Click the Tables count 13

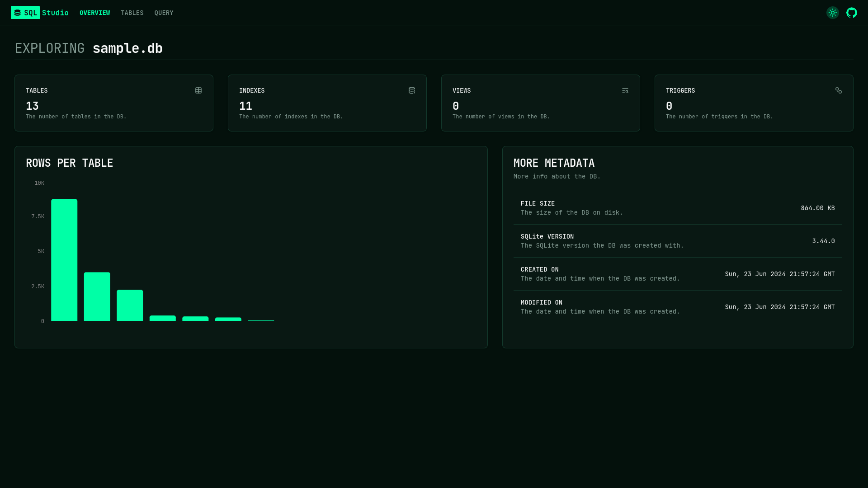coord(32,106)
